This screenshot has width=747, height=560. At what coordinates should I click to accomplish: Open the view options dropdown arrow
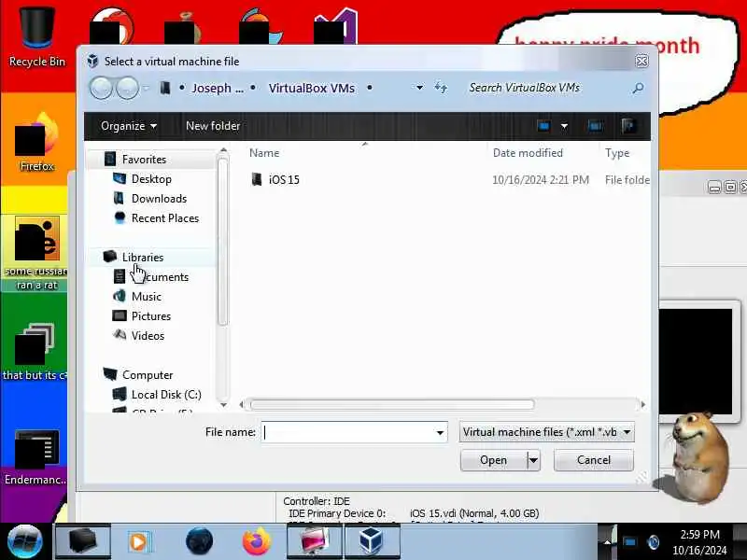(564, 127)
